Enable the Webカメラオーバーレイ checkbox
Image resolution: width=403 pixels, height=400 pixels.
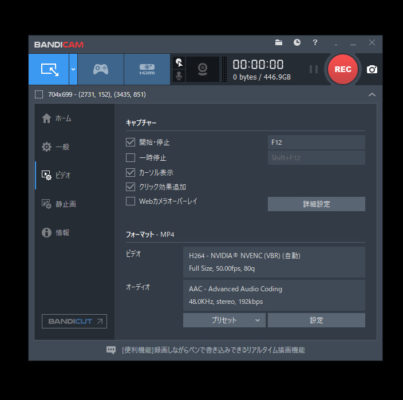[x=130, y=201]
